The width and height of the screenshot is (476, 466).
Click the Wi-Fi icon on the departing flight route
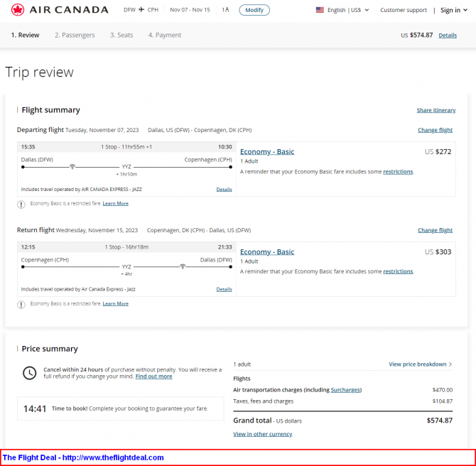72,166
